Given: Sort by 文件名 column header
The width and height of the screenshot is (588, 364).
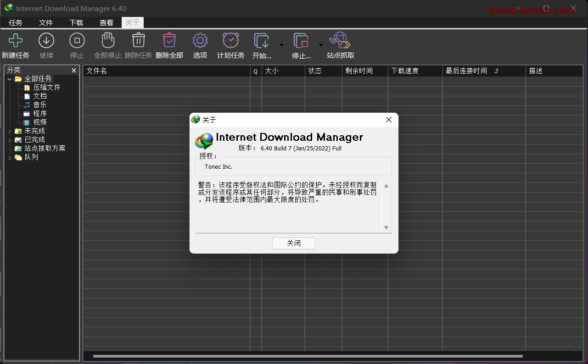Looking at the screenshot, I should (x=166, y=71).
